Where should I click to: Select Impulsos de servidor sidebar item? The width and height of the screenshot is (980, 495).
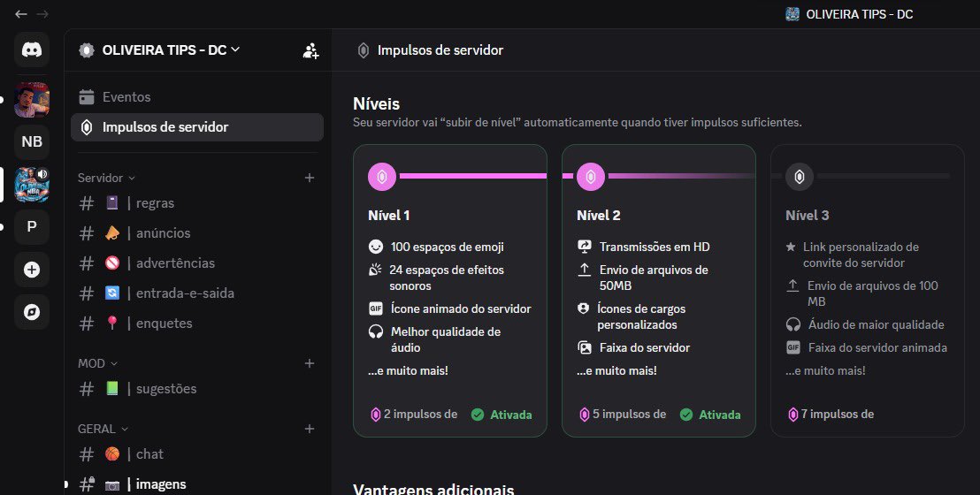(197, 127)
